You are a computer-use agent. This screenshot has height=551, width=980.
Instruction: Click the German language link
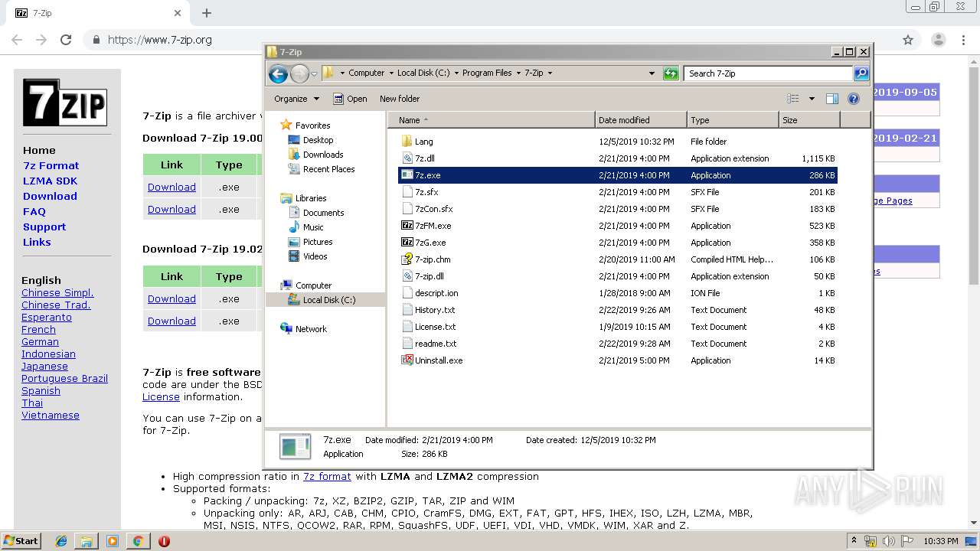pyautogui.click(x=40, y=342)
